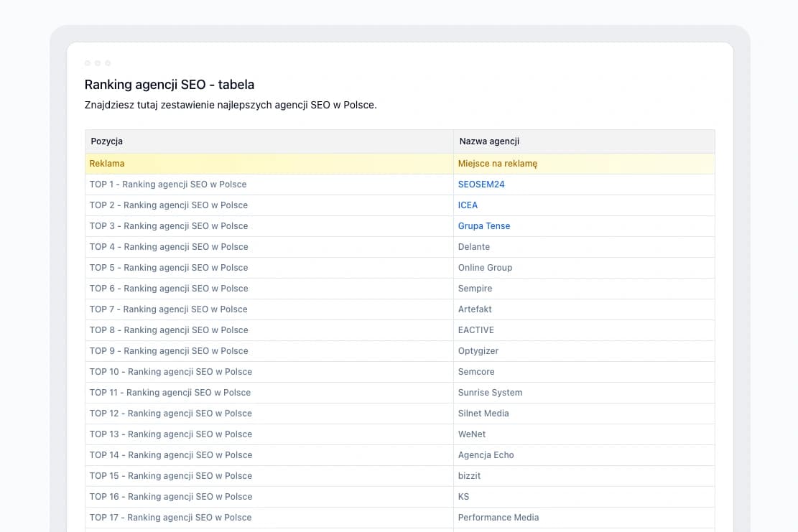Open the SEOSEM24 agency link

pos(481,185)
